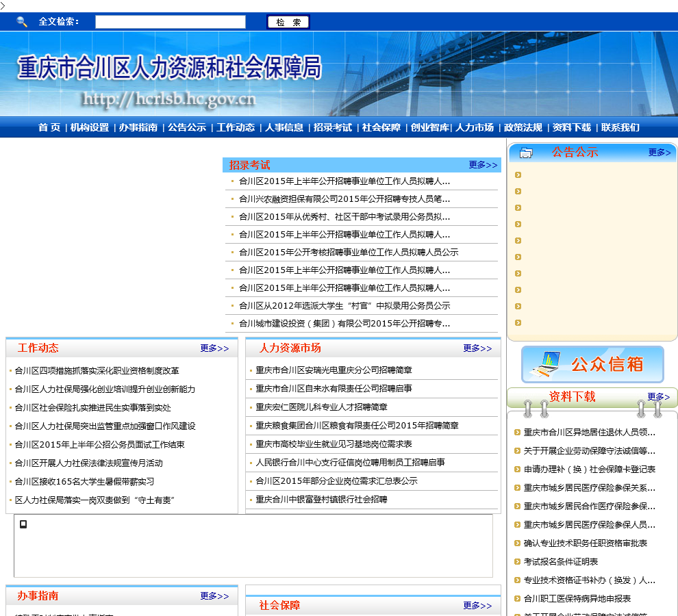Open 创业智库 in the nav bar
Screen dimensions: 678x616
[430, 127]
